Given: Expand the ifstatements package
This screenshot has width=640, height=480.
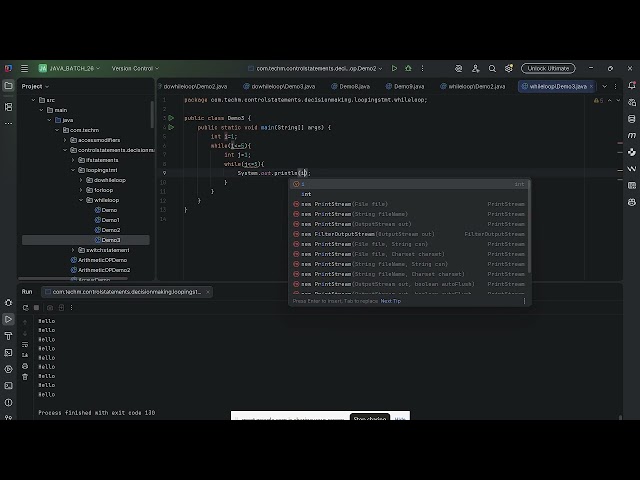Looking at the screenshot, I should click(73, 160).
